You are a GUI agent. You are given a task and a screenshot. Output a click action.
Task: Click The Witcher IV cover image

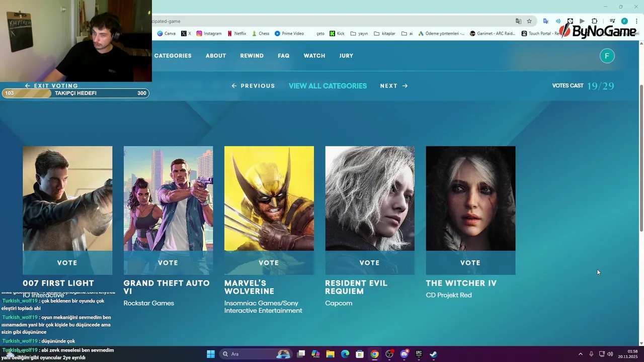470,199
